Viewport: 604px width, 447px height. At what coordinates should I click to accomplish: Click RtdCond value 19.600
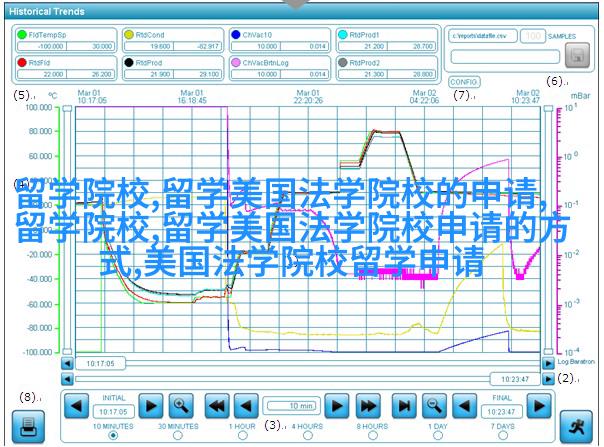click(x=149, y=46)
